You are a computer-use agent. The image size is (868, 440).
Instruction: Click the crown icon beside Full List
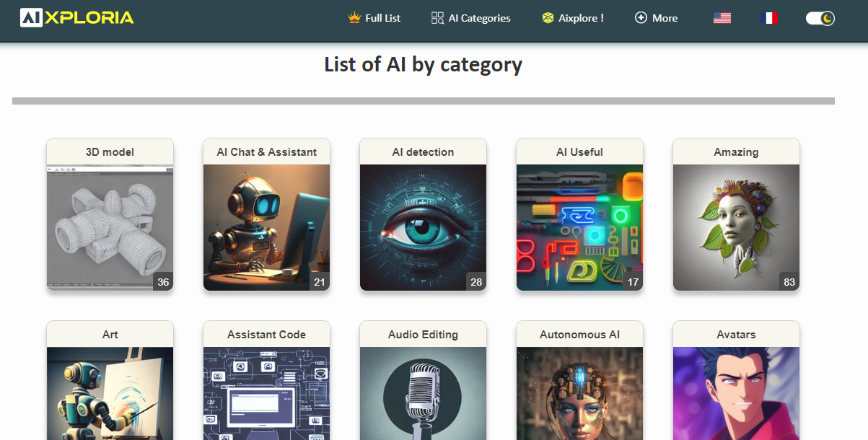(354, 18)
